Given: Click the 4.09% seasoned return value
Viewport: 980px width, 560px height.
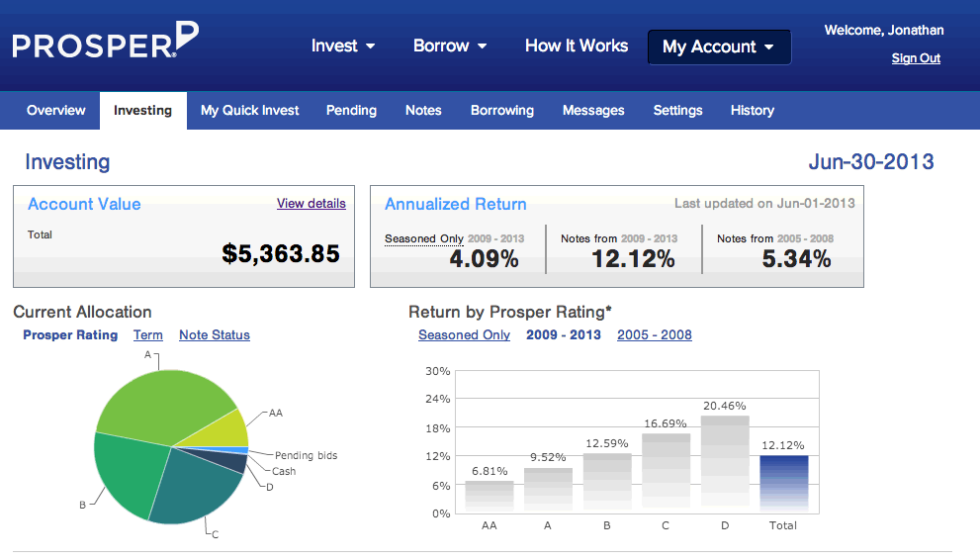Looking at the screenshot, I should point(484,259).
